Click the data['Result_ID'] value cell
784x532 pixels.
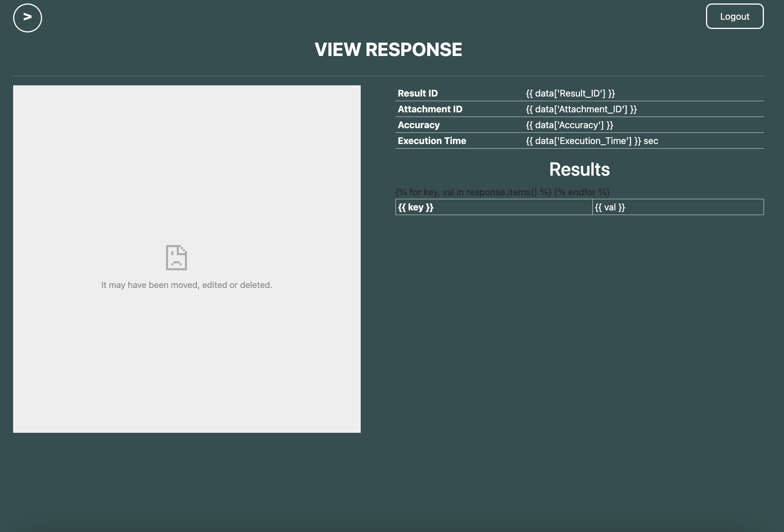(570, 93)
